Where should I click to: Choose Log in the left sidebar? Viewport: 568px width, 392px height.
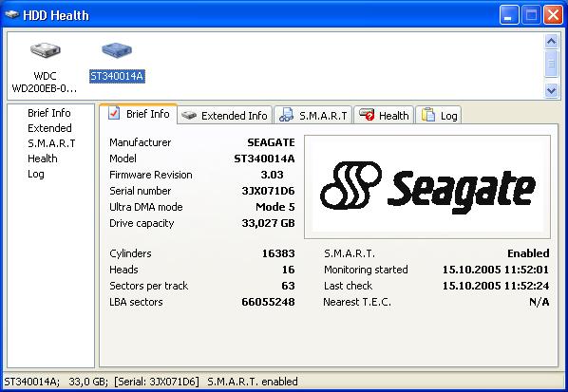[x=36, y=174]
